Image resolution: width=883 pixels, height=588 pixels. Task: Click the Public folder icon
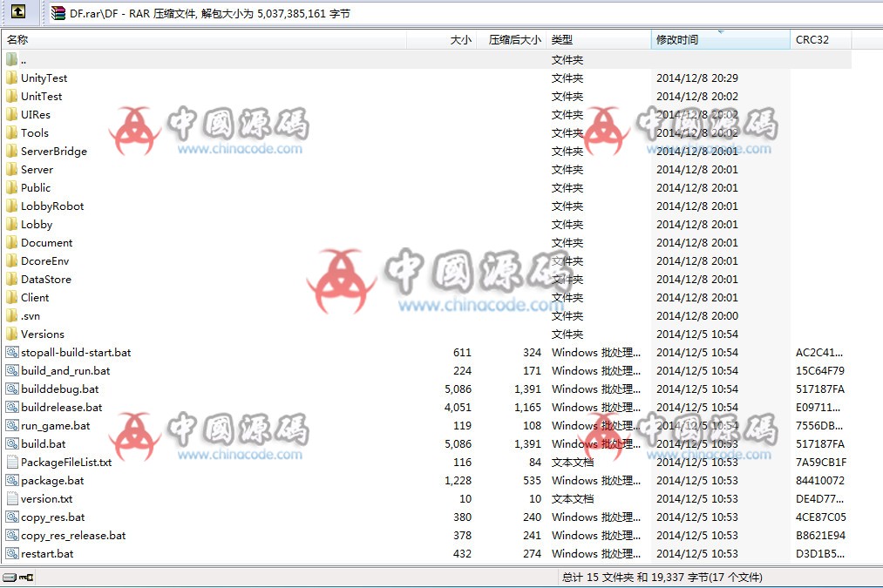point(12,187)
